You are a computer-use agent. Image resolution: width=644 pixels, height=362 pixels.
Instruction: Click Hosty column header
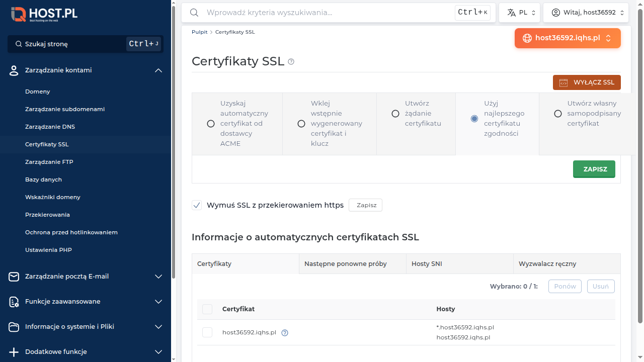coord(446,309)
